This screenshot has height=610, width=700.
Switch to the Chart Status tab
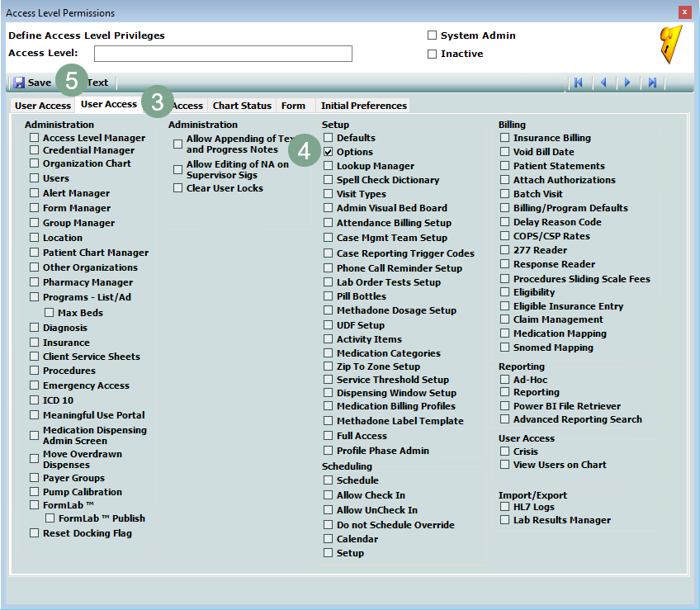[x=242, y=106]
